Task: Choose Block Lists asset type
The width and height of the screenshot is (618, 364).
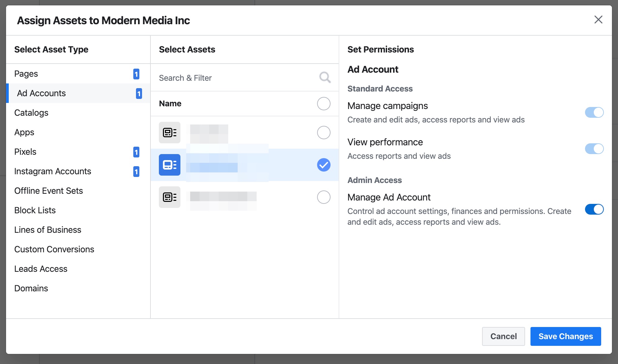Action: [78, 210]
